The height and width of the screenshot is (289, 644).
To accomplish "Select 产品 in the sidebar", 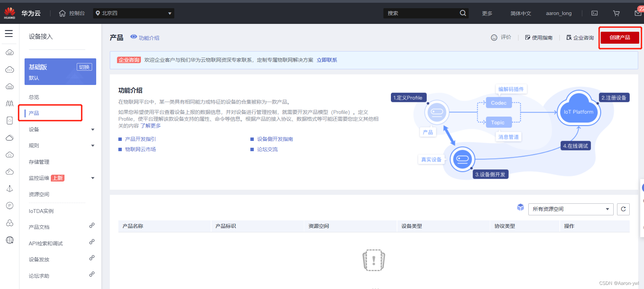I will (34, 113).
